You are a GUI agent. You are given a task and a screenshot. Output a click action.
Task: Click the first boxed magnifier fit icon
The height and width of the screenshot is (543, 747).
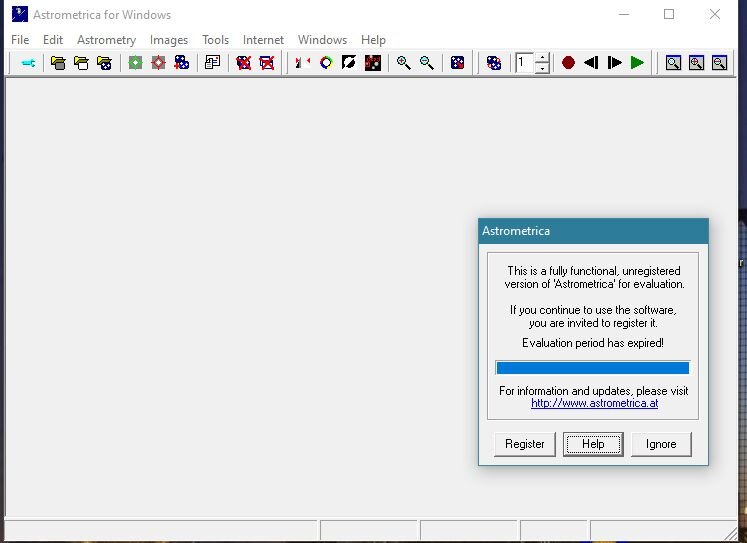pyautogui.click(x=673, y=63)
